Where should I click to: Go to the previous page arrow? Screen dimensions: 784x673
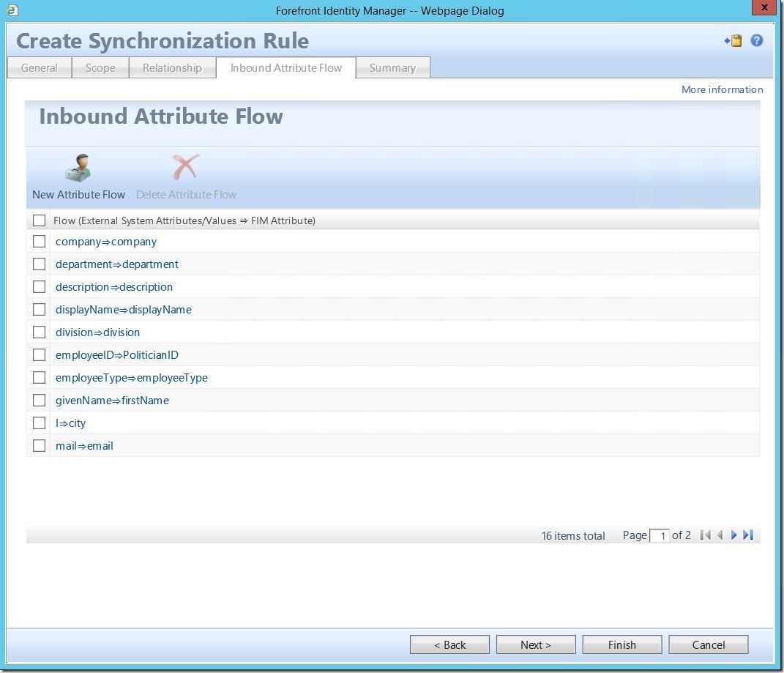[720, 535]
